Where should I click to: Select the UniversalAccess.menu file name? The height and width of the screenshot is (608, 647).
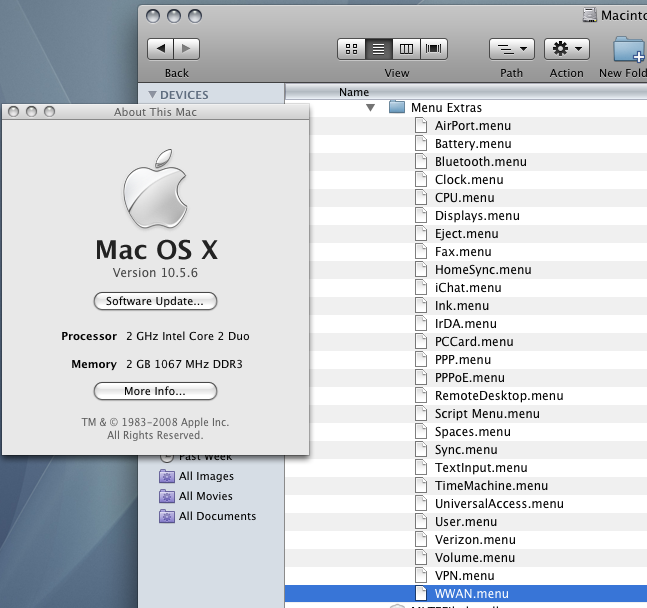[499, 504]
